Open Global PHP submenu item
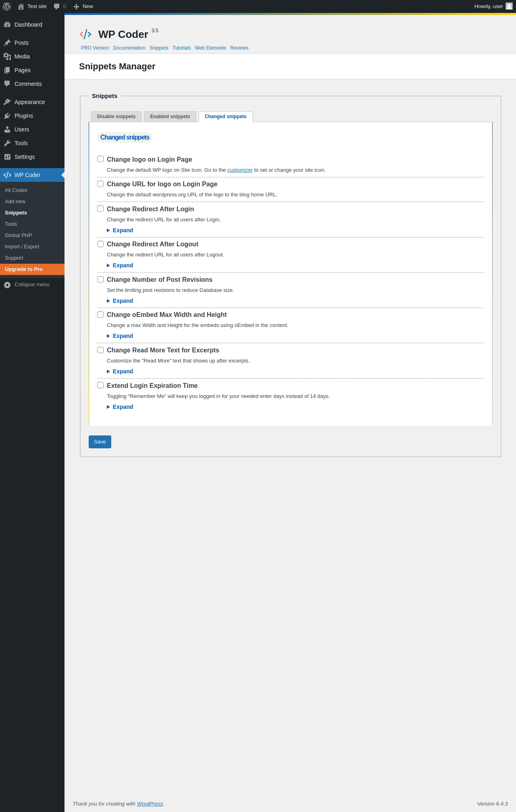 click(32, 235)
